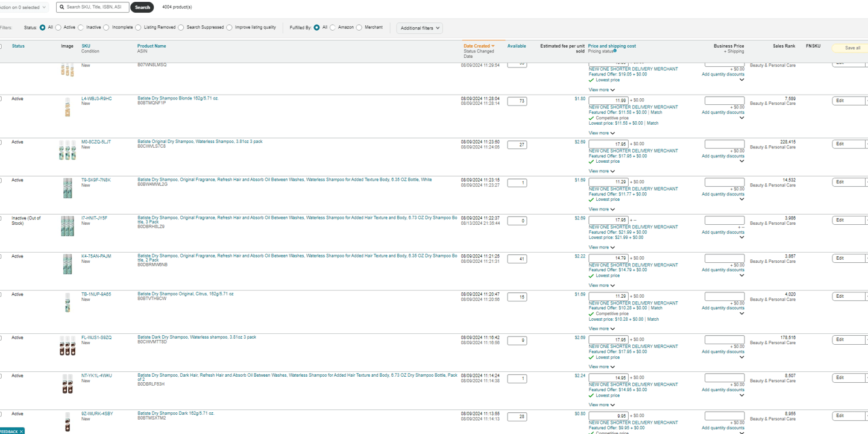The image size is (868, 434).
Task: Click Business Price field for SKU M0-8CZQ-5LJT
Action: [x=725, y=145]
